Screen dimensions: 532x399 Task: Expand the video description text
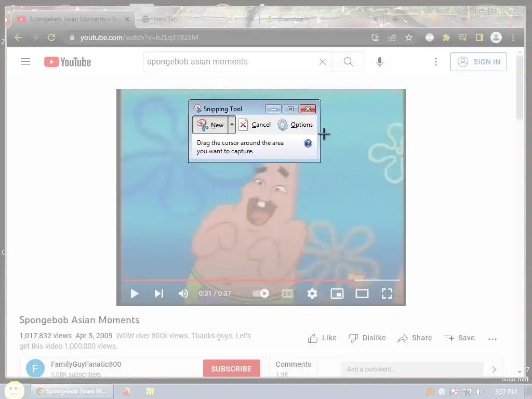click(135, 341)
